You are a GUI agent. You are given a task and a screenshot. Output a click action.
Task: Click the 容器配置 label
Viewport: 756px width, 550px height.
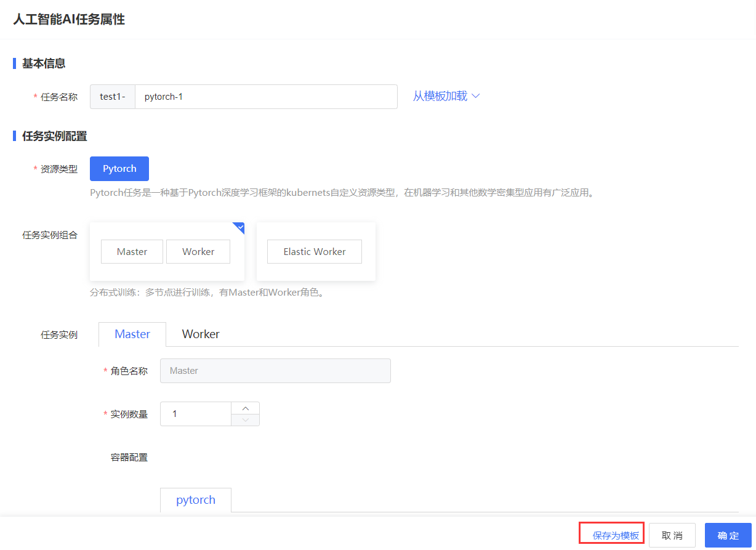click(x=129, y=457)
